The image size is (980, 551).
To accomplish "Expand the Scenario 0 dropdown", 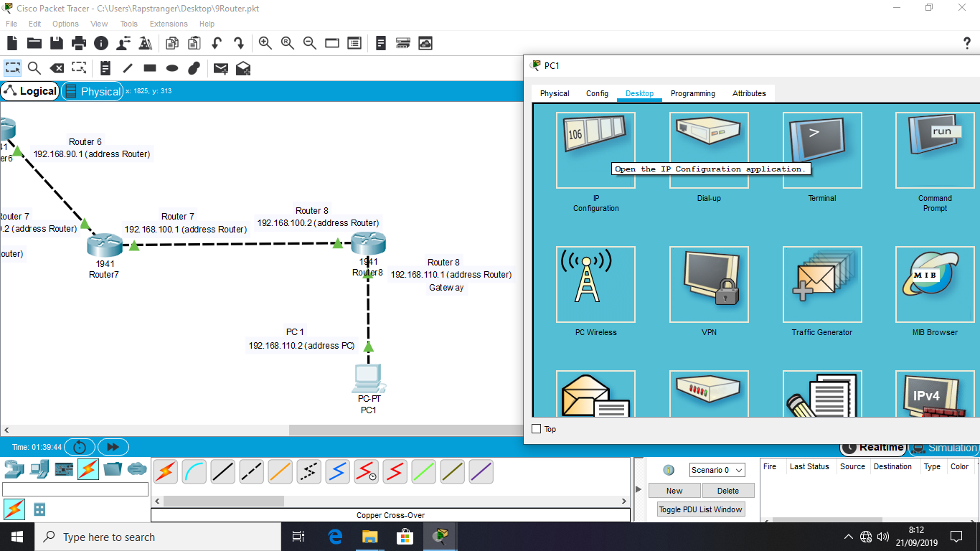I will click(x=717, y=470).
